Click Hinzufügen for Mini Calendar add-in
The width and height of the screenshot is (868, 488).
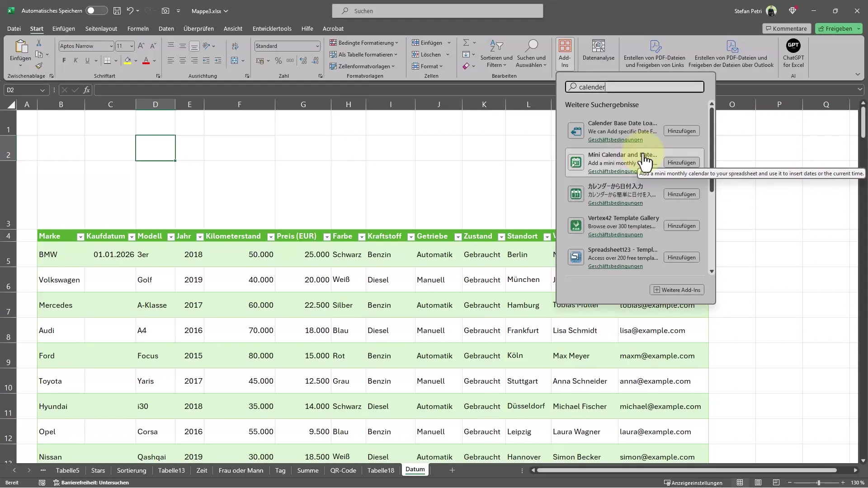coord(681,162)
